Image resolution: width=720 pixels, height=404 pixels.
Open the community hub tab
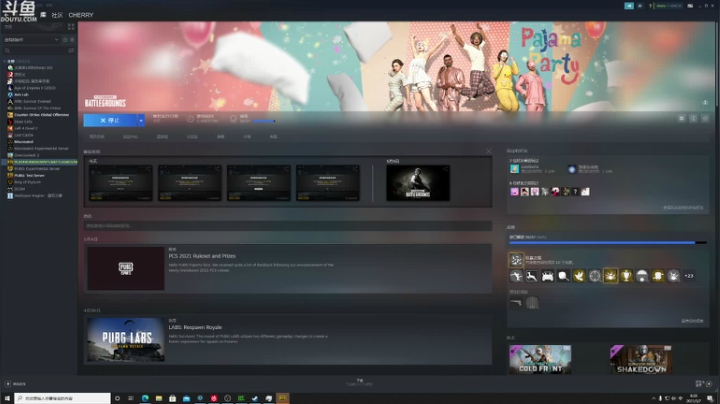click(130, 137)
